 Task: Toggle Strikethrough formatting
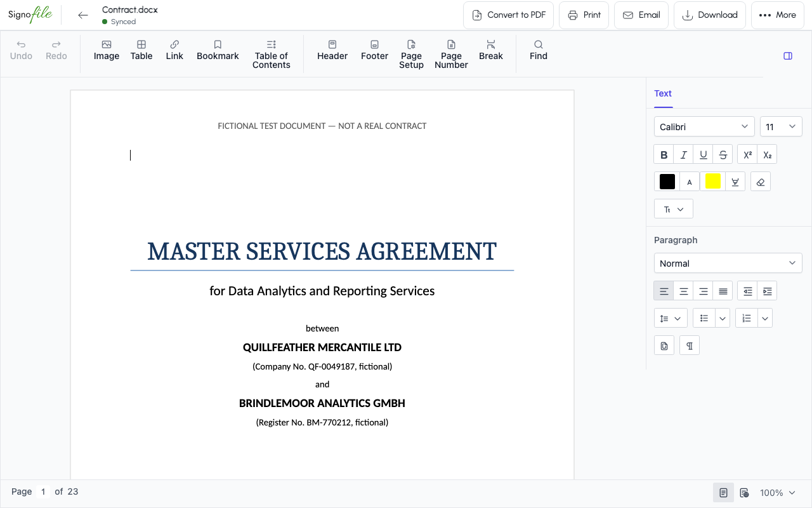click(723, 154)
